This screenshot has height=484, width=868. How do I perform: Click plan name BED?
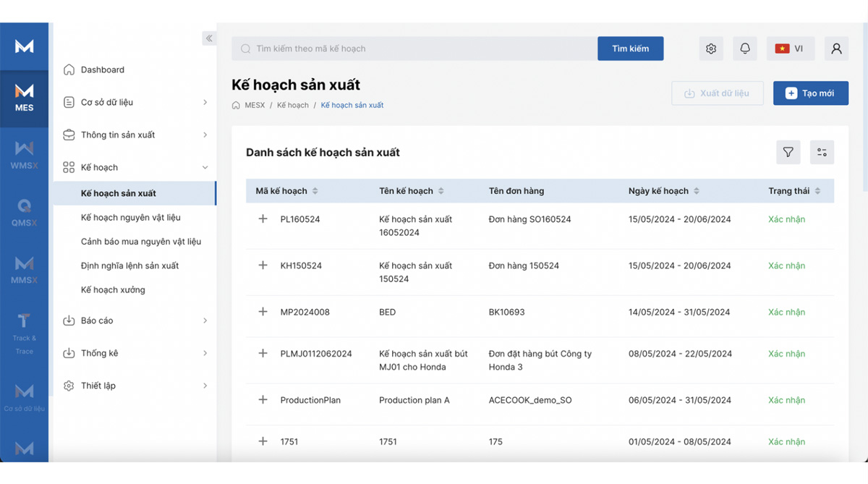point(388,312)
